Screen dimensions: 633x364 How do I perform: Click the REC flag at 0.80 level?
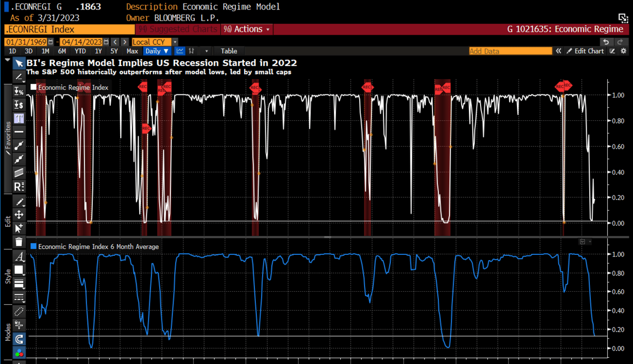(147, 128)
